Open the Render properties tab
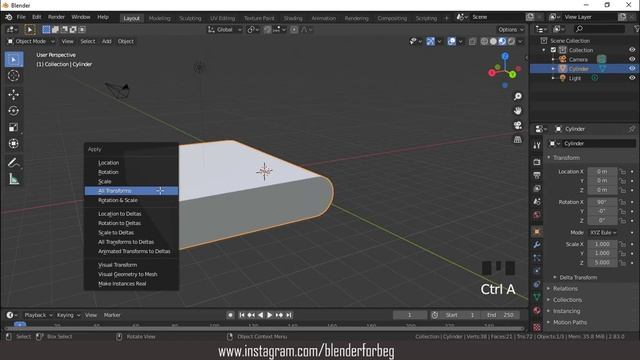This screenshot has width=640, height=360. click(537, 162)
